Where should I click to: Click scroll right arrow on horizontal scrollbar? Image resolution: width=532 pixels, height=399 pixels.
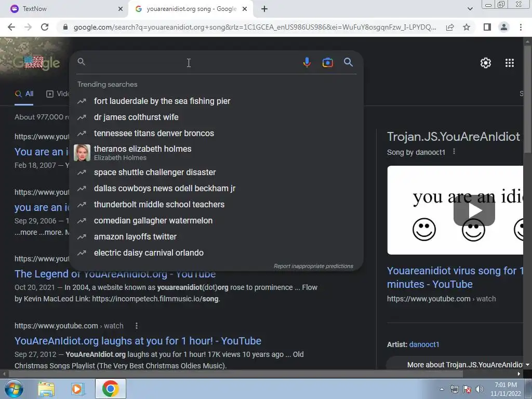click(x=519, y=374)
